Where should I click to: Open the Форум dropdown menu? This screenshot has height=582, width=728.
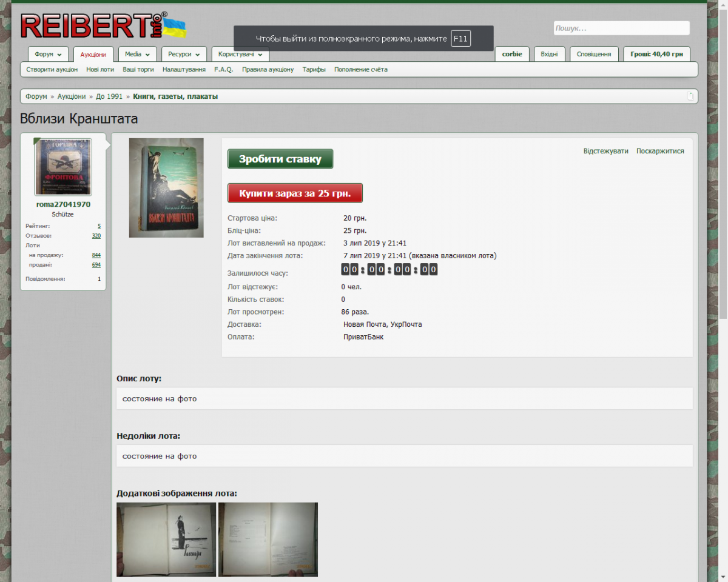[48, 54]
